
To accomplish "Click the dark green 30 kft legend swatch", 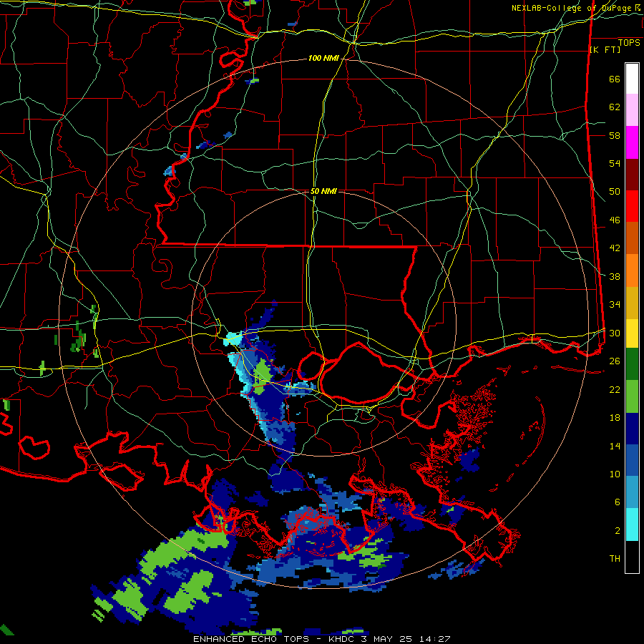I will pyautogui.click(x=632, y=364).
